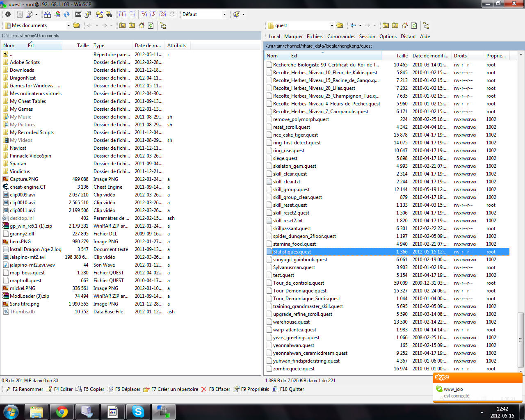525x420 pixels.
Task: Refresh the local panel directory
Action: click(151, 25)
